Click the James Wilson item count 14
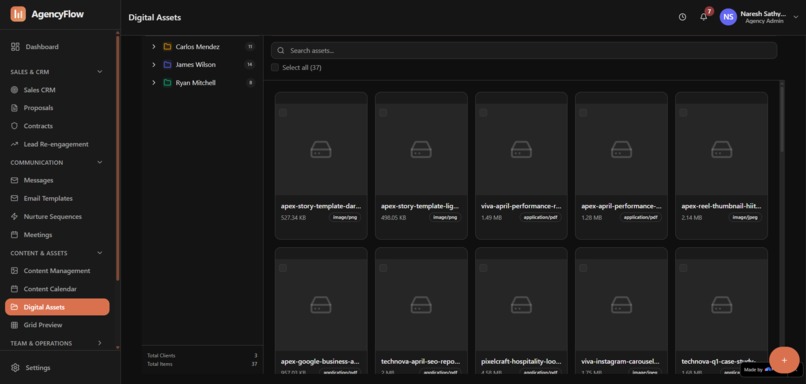 pos(250,65)
